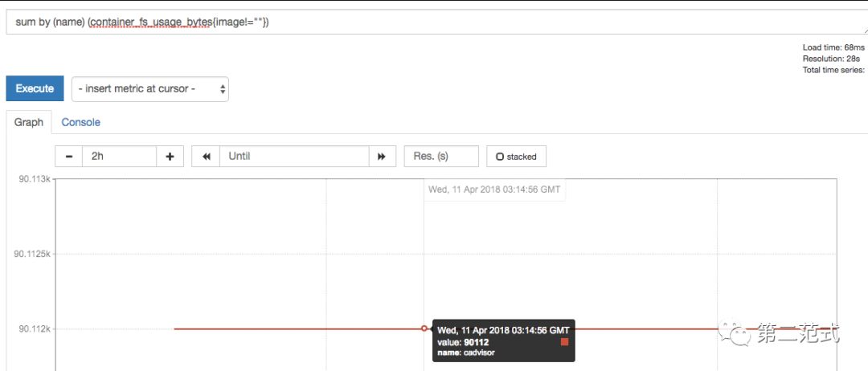The width and height of the screenshot is (868, 371).
Task: Click the red cadvisor color swatch in tooltip
Action: click(565, 342)
